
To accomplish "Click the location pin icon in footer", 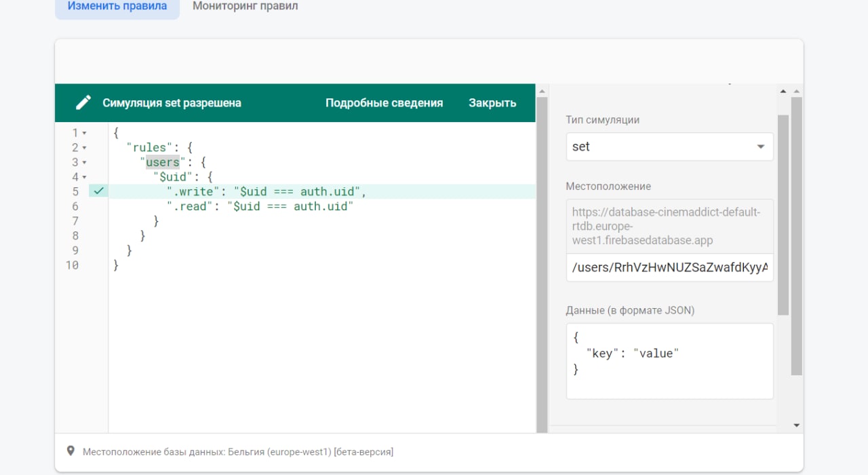I will click(71, 451).
